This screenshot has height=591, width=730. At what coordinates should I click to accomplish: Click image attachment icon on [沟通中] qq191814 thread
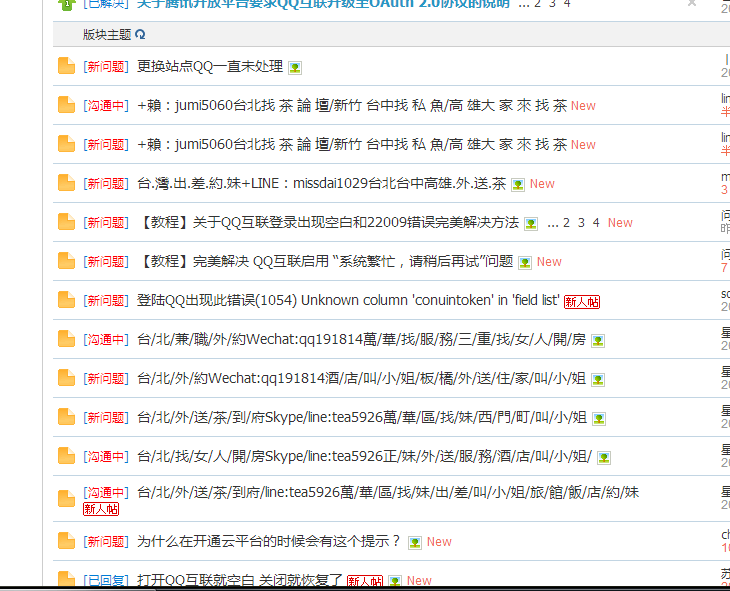point(598,341)
